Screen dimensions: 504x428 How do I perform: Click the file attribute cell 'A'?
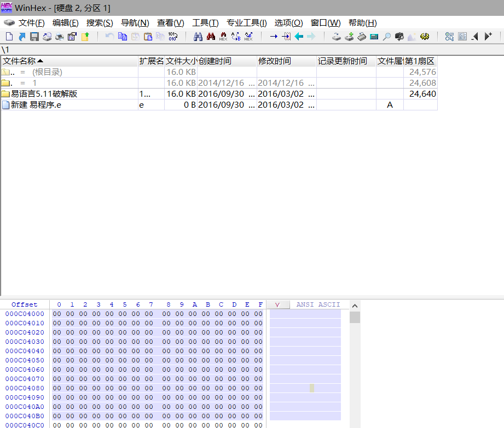tap(390, 104)
